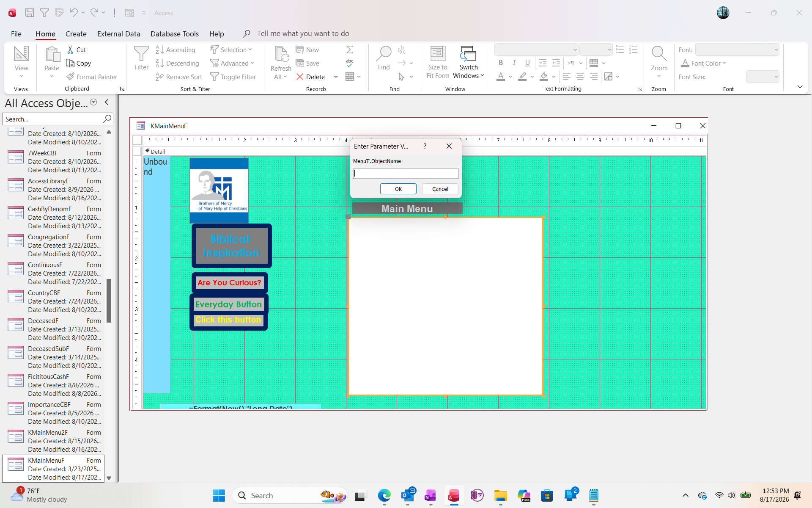Switch to the Create ribbon tab

(x=76, y=34)
